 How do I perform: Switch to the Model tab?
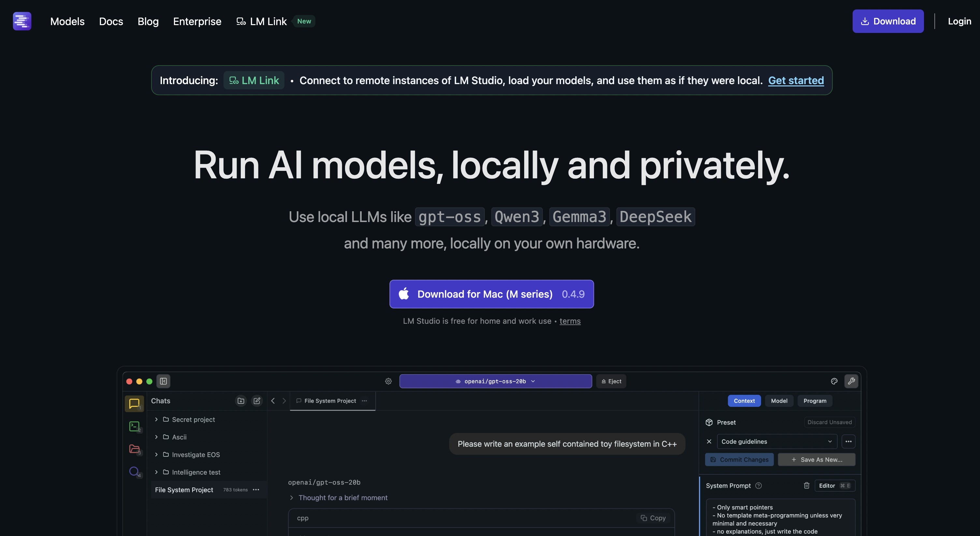coord(779,401)
